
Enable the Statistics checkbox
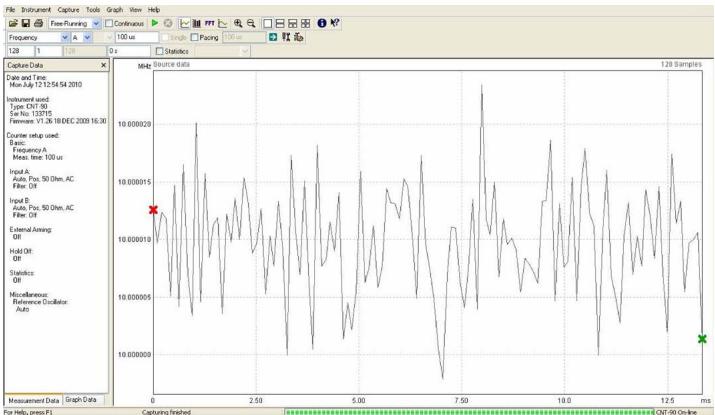(159, 51)
